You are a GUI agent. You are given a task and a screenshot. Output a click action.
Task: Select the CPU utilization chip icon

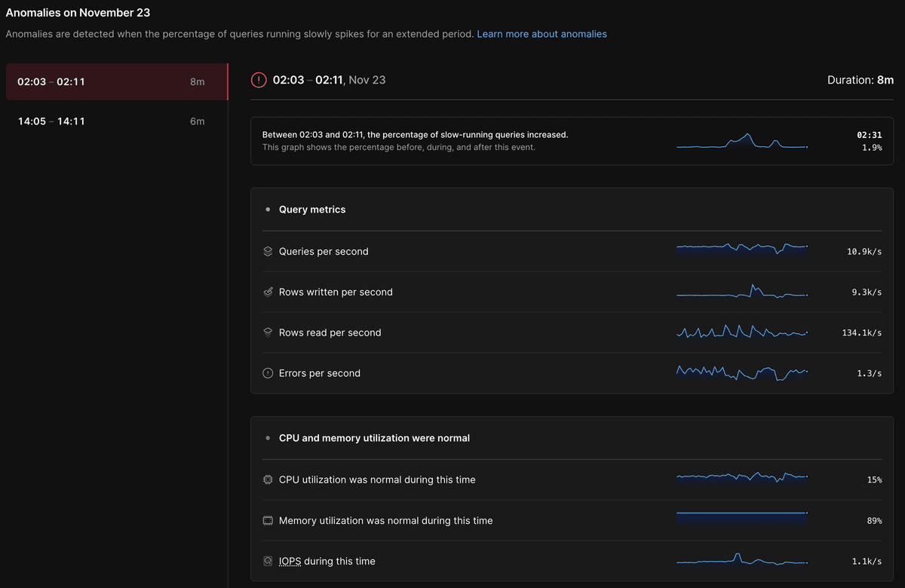(268, 479)
